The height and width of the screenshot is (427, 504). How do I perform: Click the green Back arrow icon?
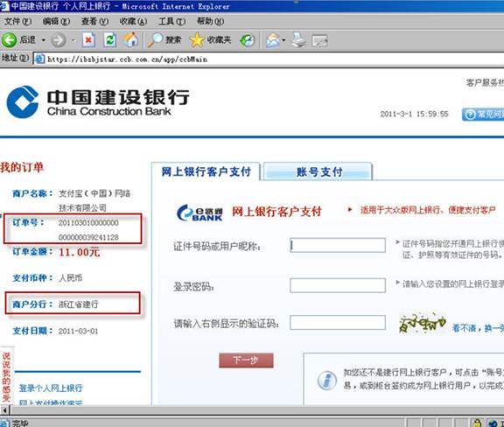pos(9,40)
